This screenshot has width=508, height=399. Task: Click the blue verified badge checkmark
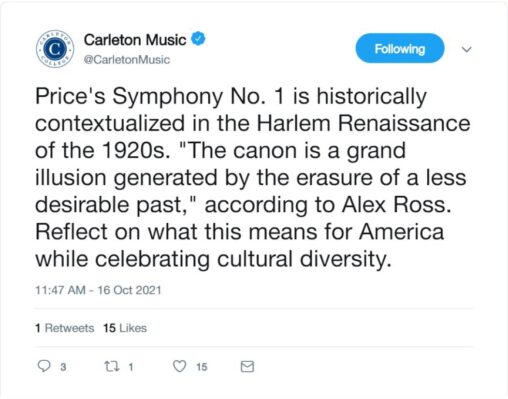[198, 39]
